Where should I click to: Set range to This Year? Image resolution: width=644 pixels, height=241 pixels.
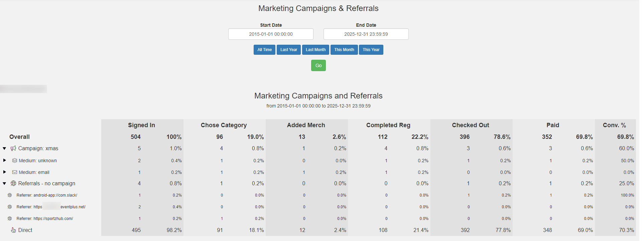pyautogui.click(x=371, y=50)
